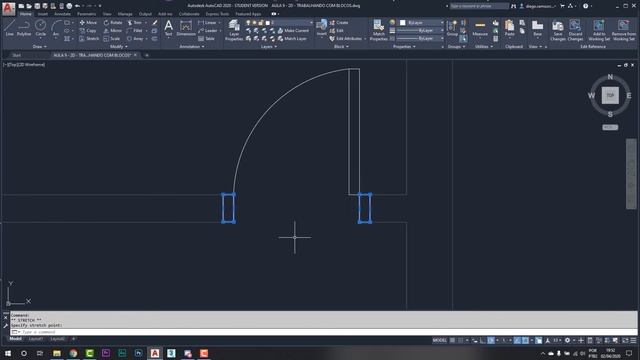Select the Arc tool

pyautogui.click(x=56, y=28)
